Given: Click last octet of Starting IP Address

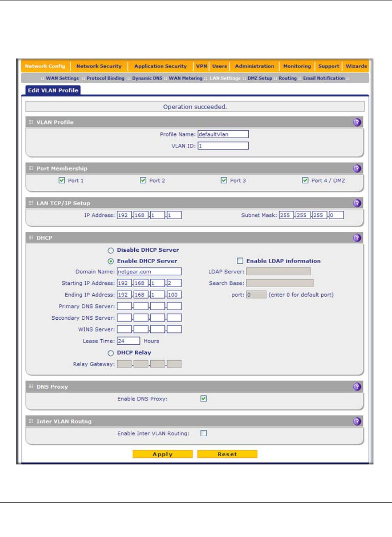Looking at the screenshot, I should tap(174, 283).
